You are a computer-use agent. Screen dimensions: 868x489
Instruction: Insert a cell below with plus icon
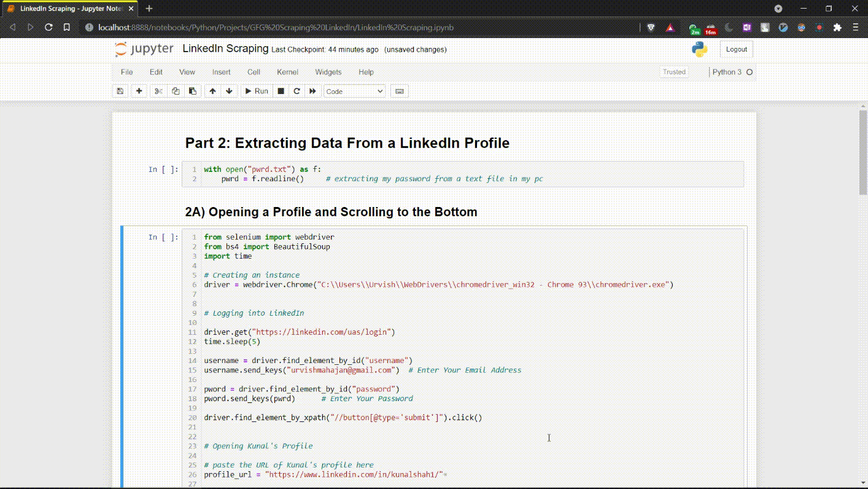pos(139,91)
